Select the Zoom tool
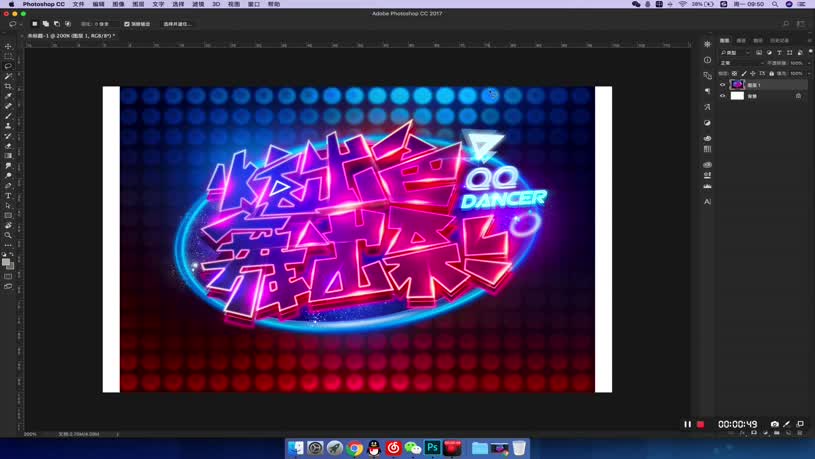Viewport: 815px width, 459px height. (x=8, y=235)
